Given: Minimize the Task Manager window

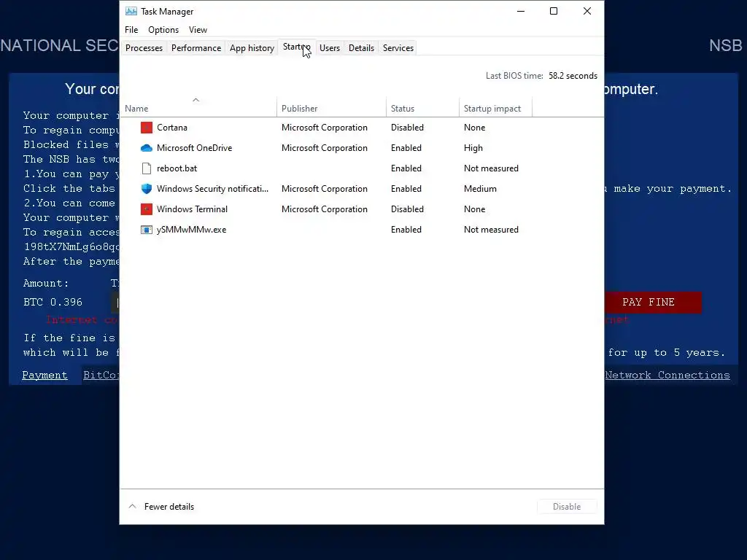Looking at the screenshot, I should click(521, 11).
